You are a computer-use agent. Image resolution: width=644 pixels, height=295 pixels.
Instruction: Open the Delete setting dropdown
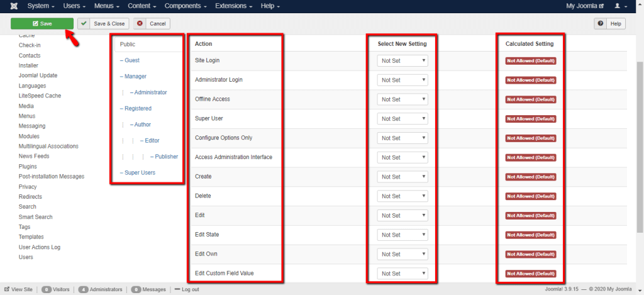(x=402, y=196)
